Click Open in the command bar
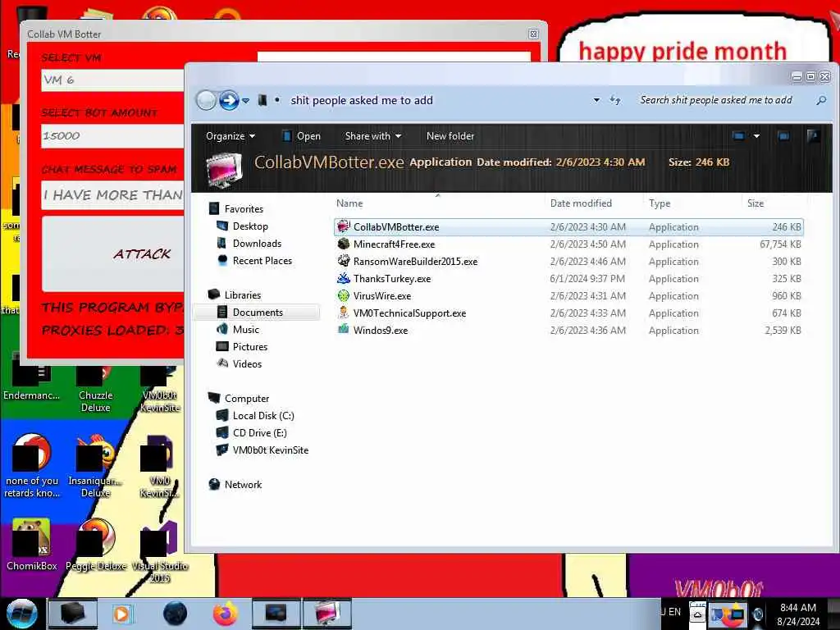 [x=301, y=136]
